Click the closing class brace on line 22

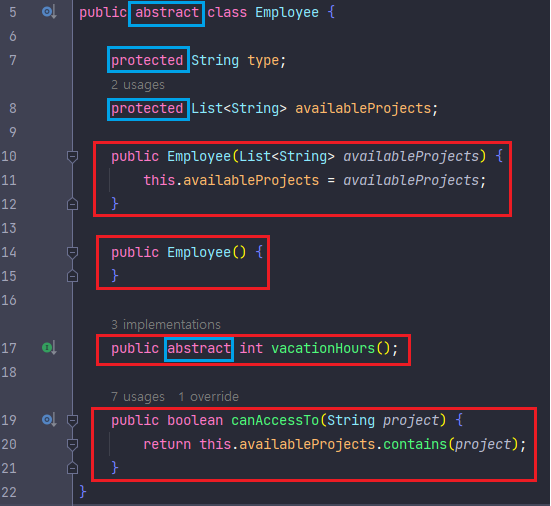pyautogui.click(x=83, y=491)
